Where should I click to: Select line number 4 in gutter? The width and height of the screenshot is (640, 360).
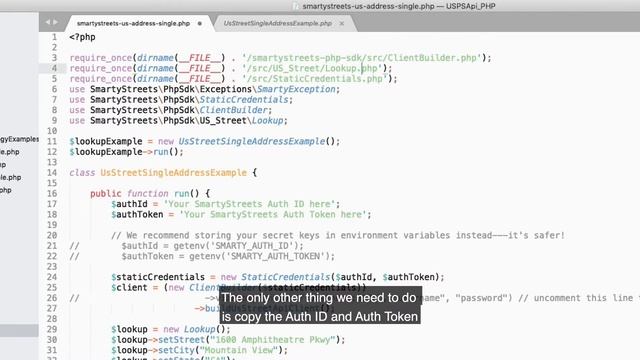pyautogui.click(x=54, y=68)
